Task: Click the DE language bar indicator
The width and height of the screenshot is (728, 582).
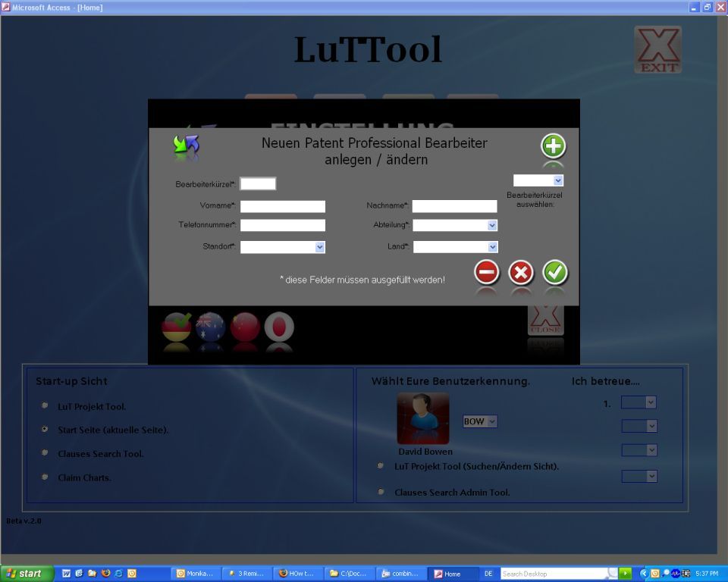Action: click(x=488, y=574)
